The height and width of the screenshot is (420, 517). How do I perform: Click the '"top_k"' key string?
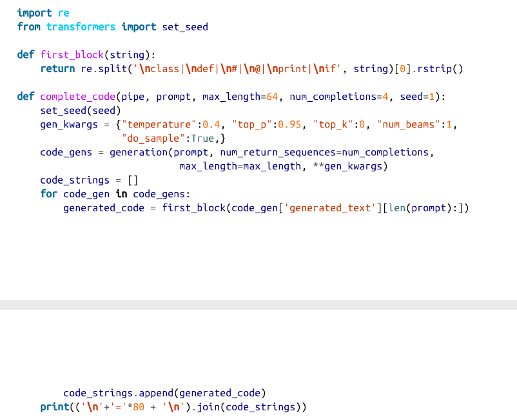tap(333, 124)
